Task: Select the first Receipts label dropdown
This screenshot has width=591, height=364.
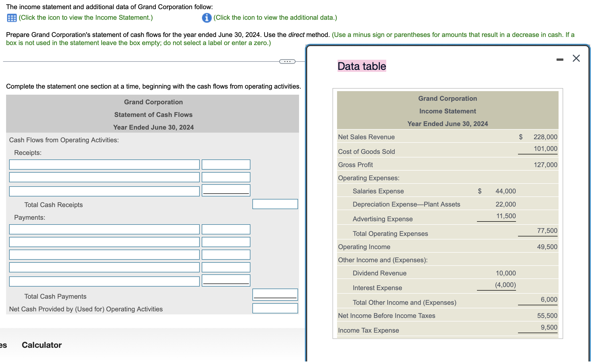Action: tap(104, 165)
